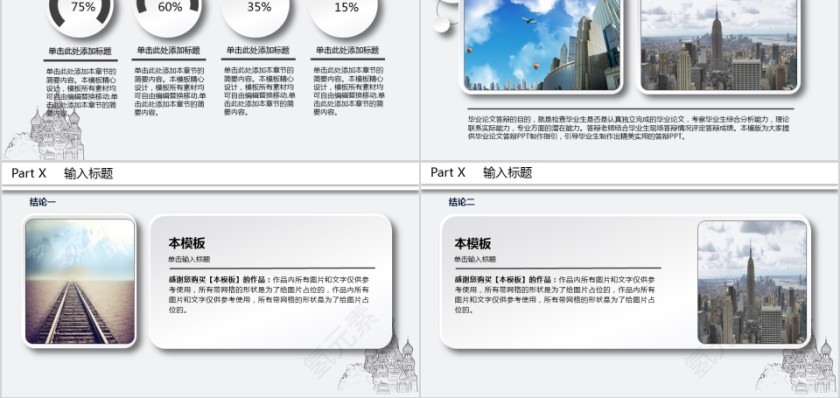Select the description paragraph below the 60% heading

[170, 91]
